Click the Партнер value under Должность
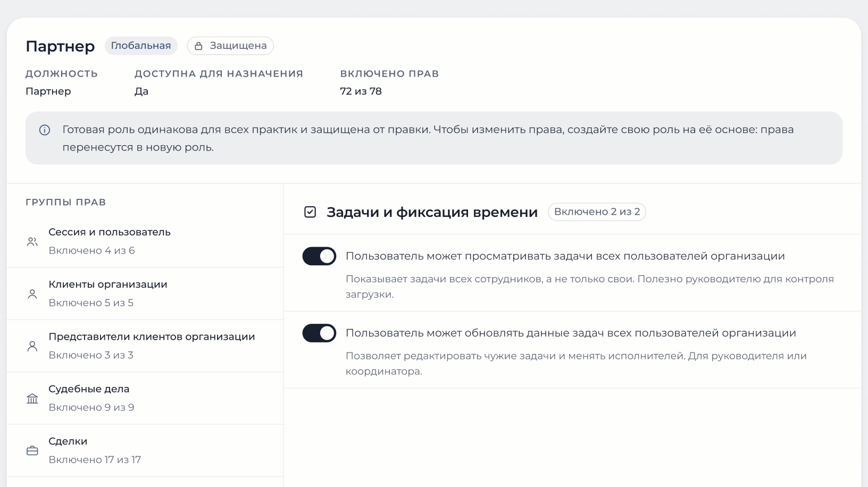This screenshot has width=868, height=487. (48, 91)
